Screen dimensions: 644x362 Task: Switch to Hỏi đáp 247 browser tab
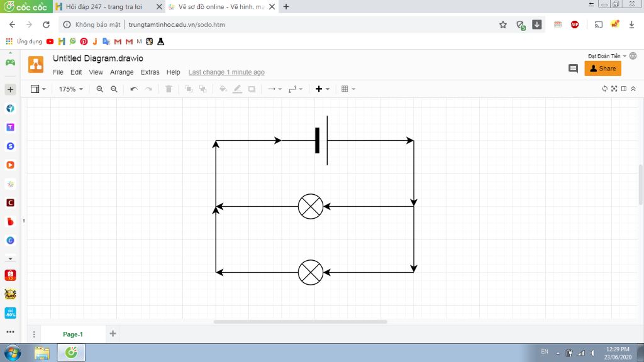tap(109, 6)
